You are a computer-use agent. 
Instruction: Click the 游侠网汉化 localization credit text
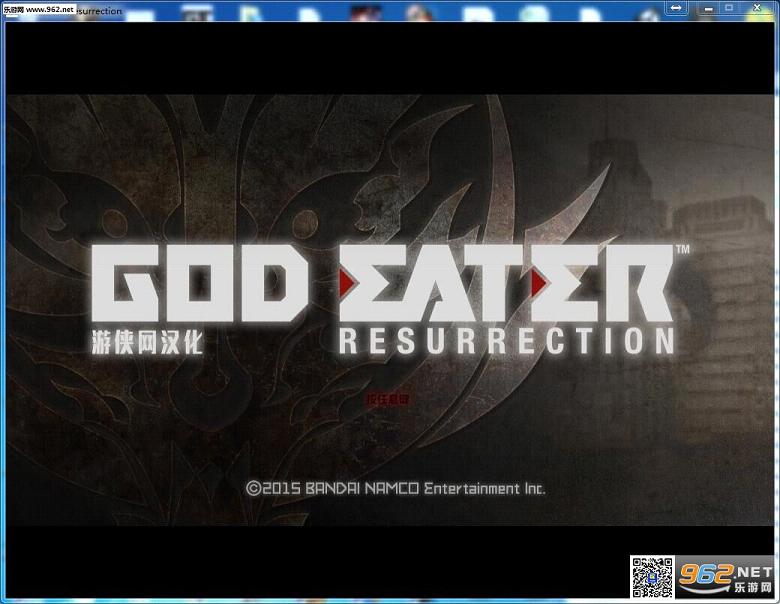coord(147,342)
